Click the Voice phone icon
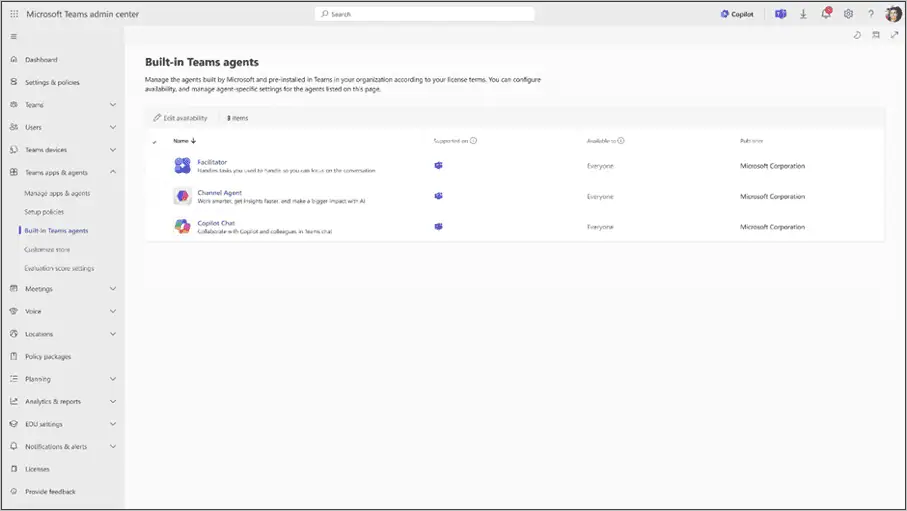Image resolution: width=907 pixels, height=511 pixels. pos(14,311)
